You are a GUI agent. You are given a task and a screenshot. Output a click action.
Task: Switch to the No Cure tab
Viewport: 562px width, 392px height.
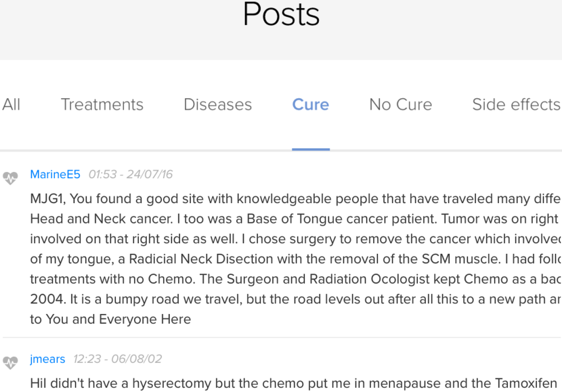[401, 105]
